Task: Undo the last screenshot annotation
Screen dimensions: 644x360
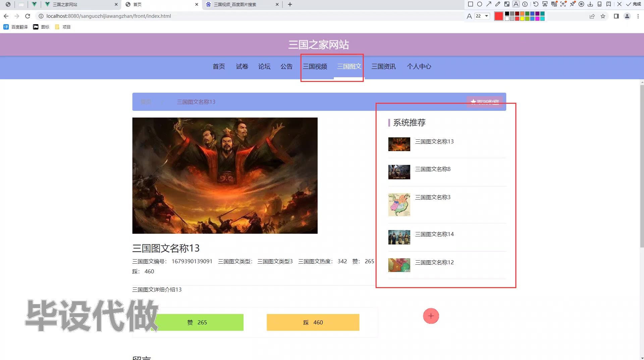Action: tap(536, 4)
